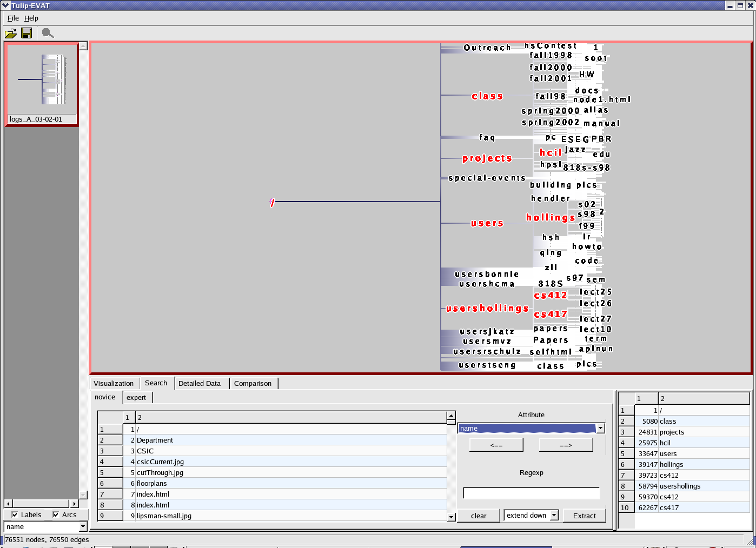Click the open folder toolbar icon
This screenshot has width=756, height=548.
(10, 34)
